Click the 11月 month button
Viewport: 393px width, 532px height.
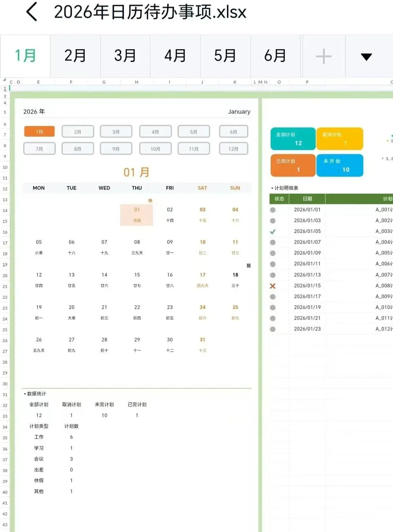(x=194, y=148)
